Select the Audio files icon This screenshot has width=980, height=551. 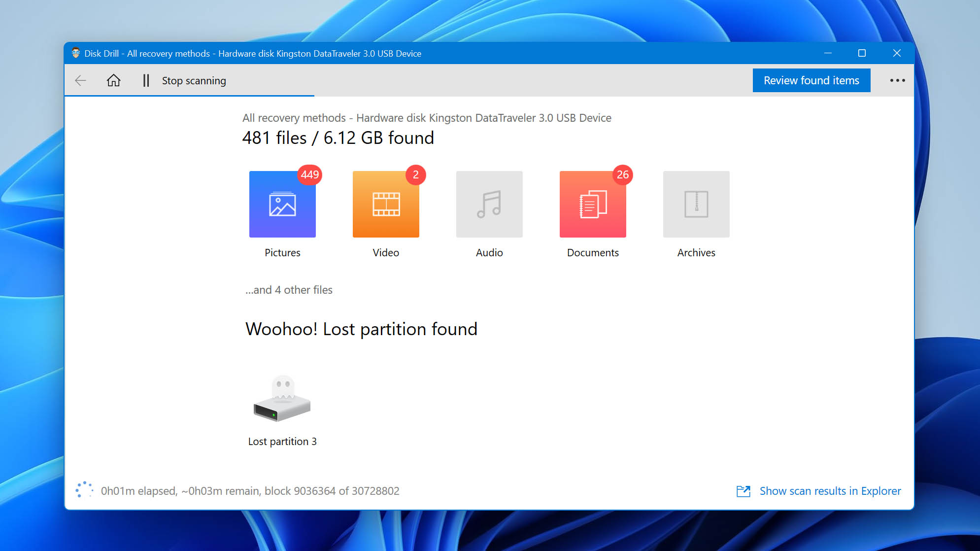pyautogui.click(x=489, y=204)
